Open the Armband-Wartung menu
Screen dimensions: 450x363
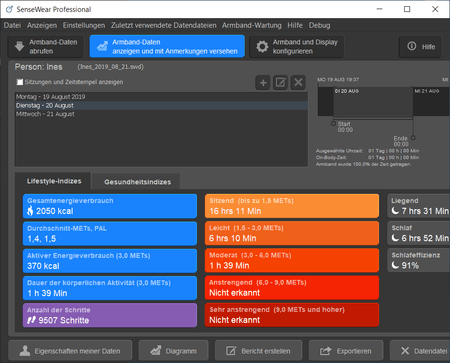tap(252, 25)
